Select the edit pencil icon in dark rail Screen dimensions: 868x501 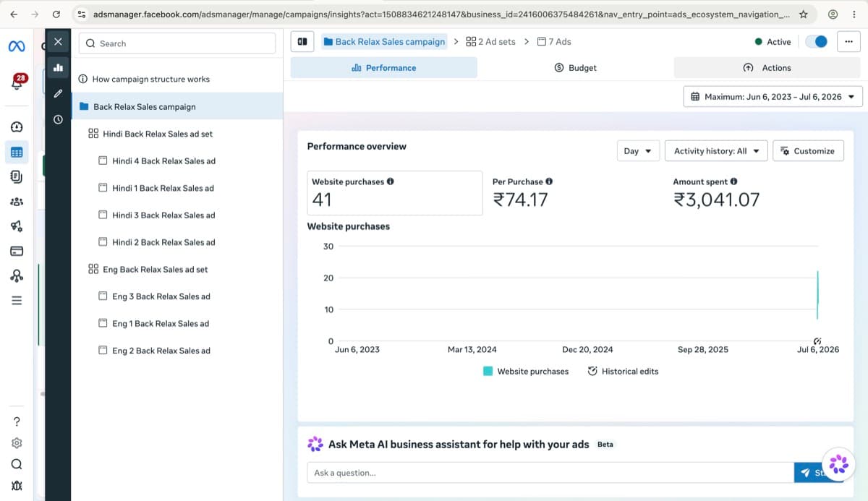point(58,94)
